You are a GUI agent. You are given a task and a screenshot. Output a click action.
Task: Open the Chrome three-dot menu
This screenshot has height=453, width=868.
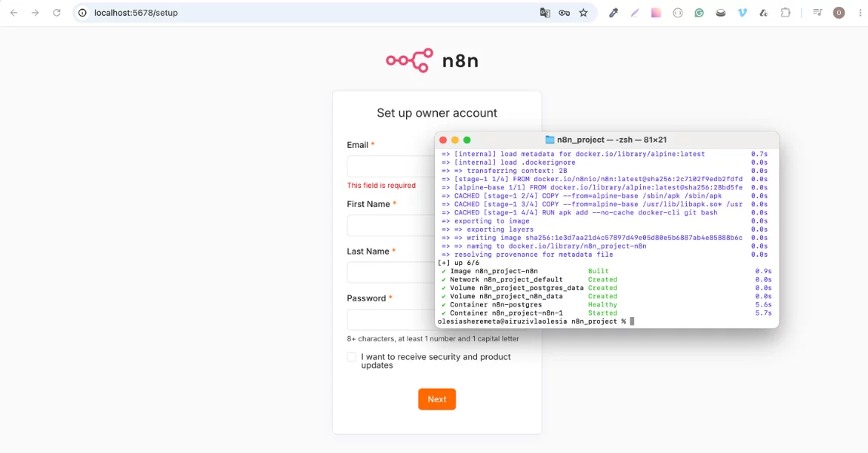coord(860,13)
